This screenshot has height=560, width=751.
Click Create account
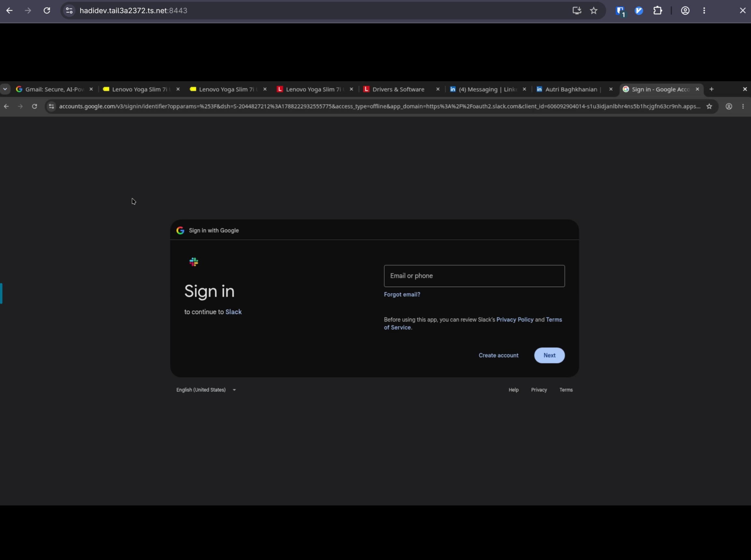(498, 355)
